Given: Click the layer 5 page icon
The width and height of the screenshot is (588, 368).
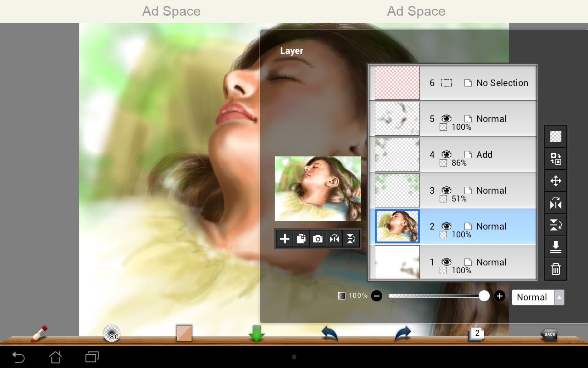Looking at the screenshot, I should click(x=468, y=119).
